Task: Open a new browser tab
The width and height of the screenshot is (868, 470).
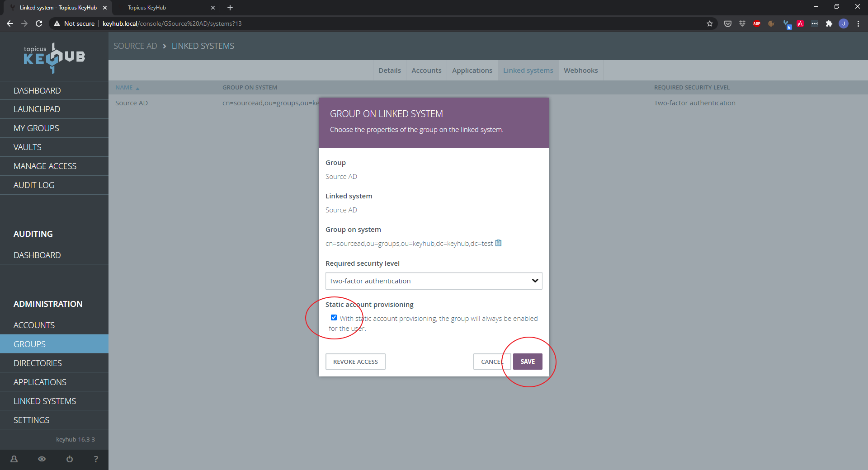Action: coord(230,8)
